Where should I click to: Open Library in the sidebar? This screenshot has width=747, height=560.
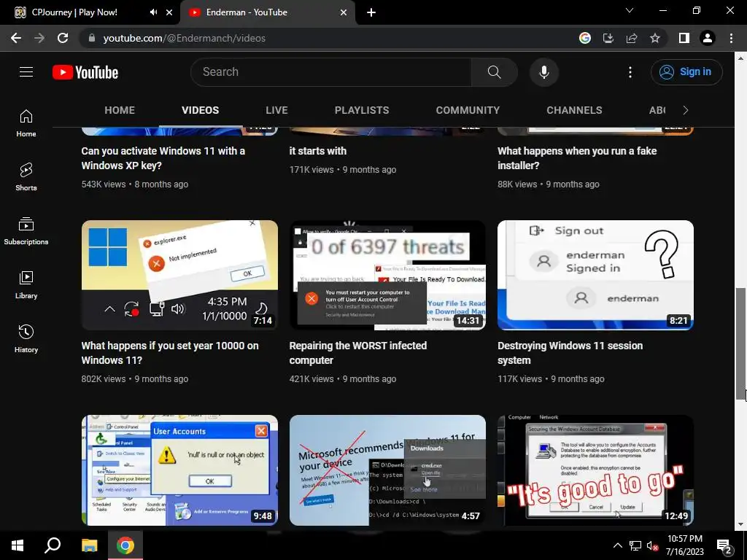coord(26,285)
